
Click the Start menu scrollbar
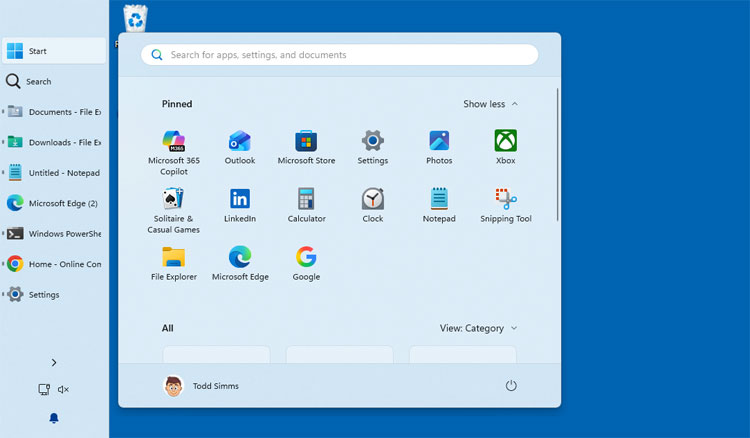pyautogui.click(x=558, y=154)
